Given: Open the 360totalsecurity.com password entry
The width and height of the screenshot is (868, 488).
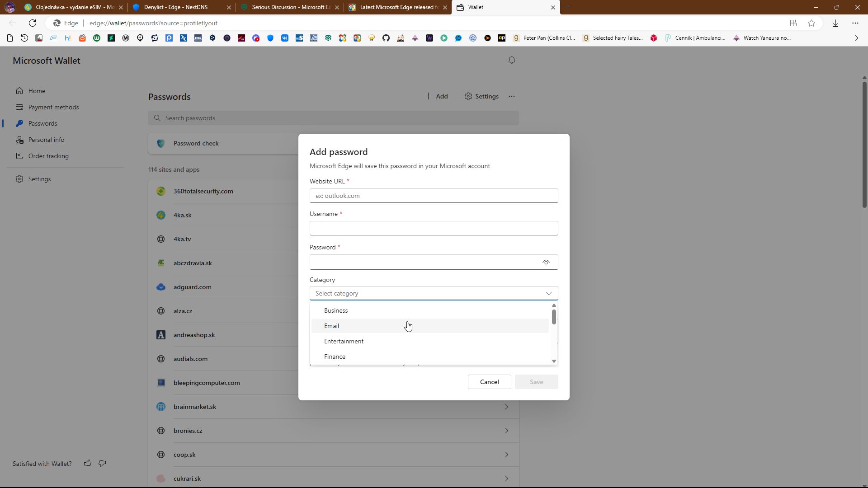Looking at the screenshot, I should [x=334, y=191].
